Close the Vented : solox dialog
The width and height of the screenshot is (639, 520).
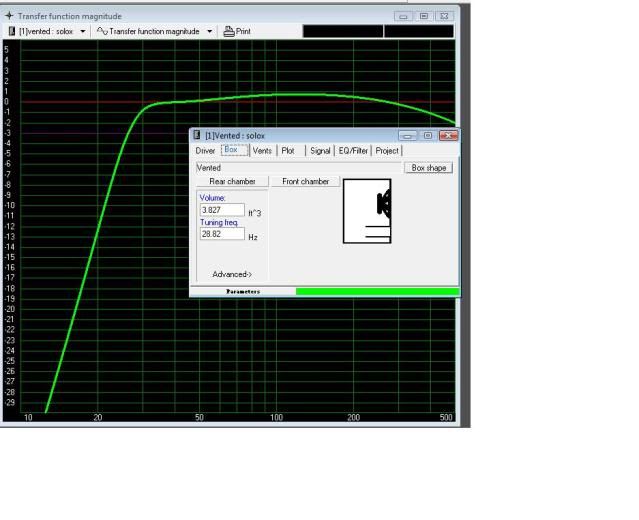(448, 136)
